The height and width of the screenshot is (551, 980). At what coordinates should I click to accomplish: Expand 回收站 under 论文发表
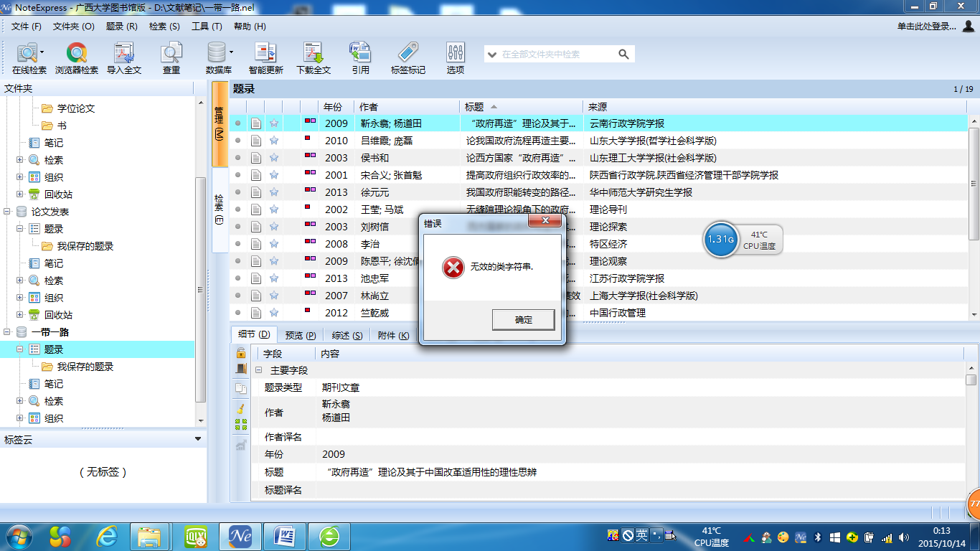click(20, 315)
